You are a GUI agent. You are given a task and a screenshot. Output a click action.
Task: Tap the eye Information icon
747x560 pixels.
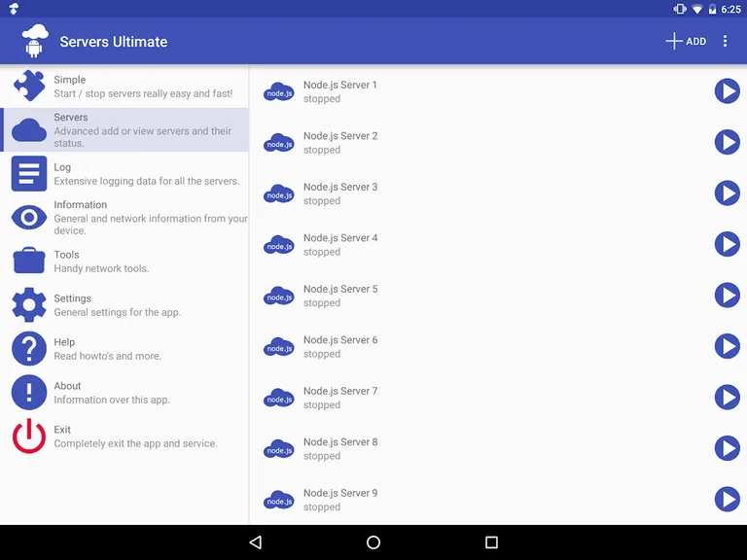(x=29, y=218)
